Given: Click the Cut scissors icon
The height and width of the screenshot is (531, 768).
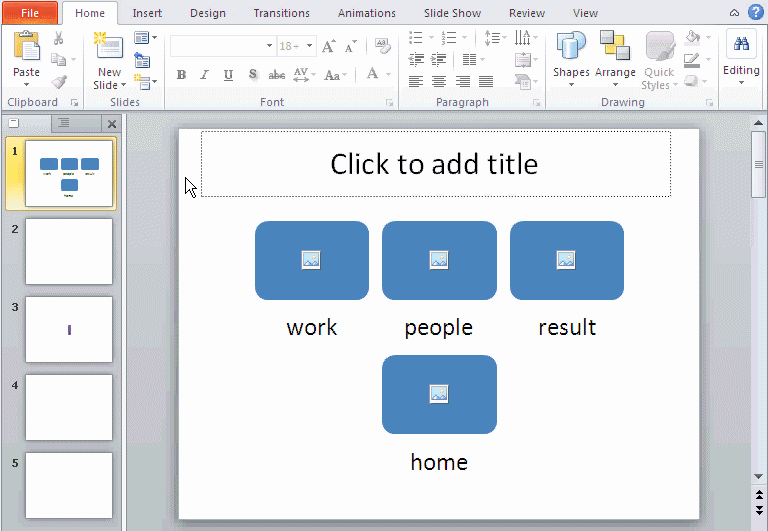Looking at the screenshot, I should point(59,38).
